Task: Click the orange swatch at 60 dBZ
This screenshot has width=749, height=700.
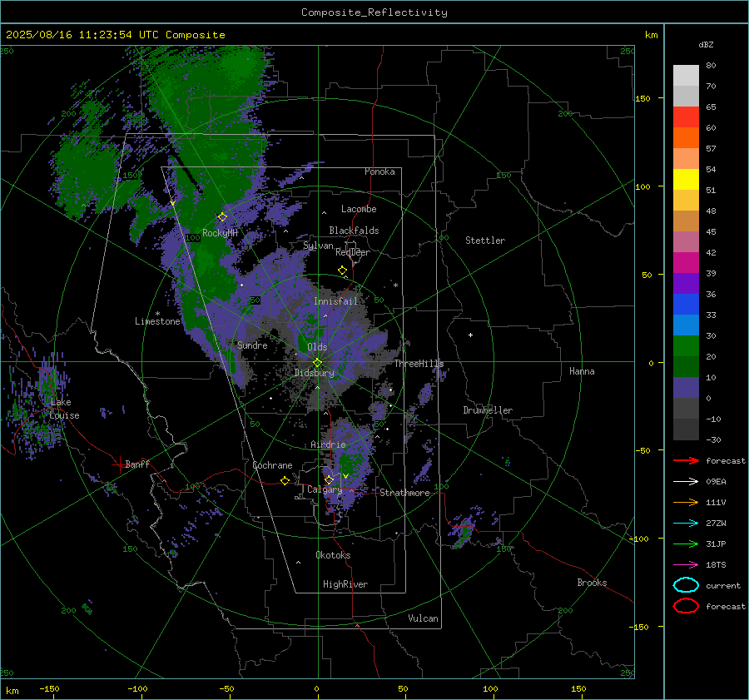Action: pos(686,138)
